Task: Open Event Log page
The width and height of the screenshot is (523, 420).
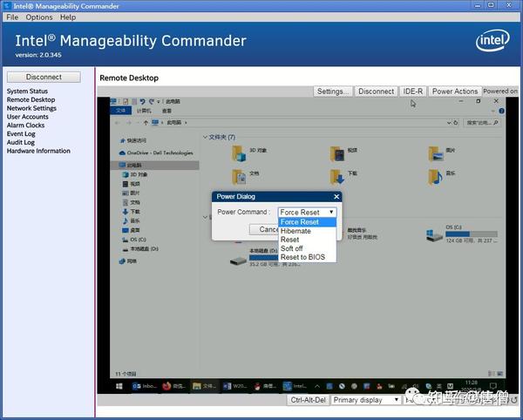Action: (x=21, y=134)
